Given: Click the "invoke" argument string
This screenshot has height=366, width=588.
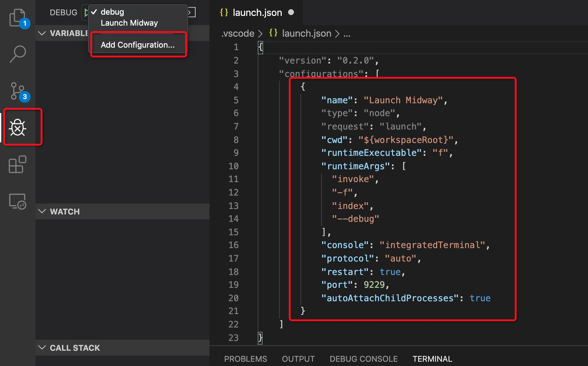Looking at the screenshot, I should pyautogui.click(x=353, y=179).
